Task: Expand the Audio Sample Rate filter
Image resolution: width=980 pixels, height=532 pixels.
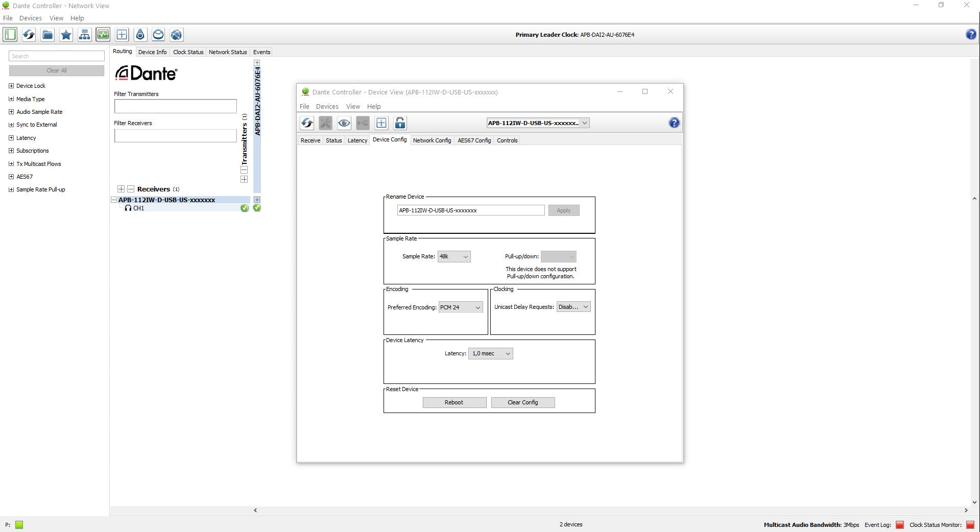Action: [x=11, y=112]
